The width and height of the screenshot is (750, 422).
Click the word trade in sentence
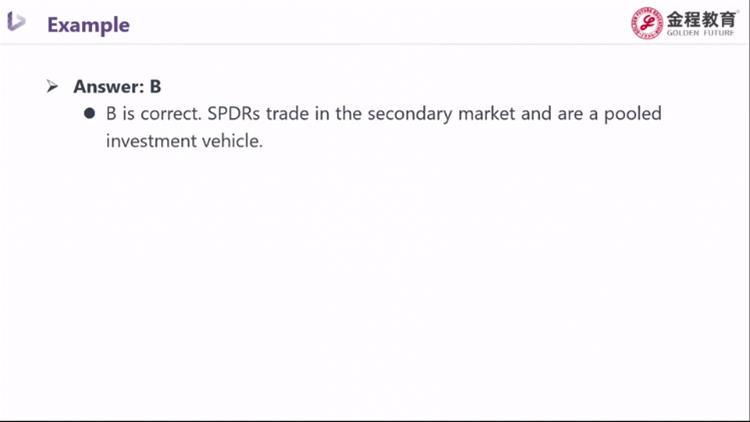[287, 114]
